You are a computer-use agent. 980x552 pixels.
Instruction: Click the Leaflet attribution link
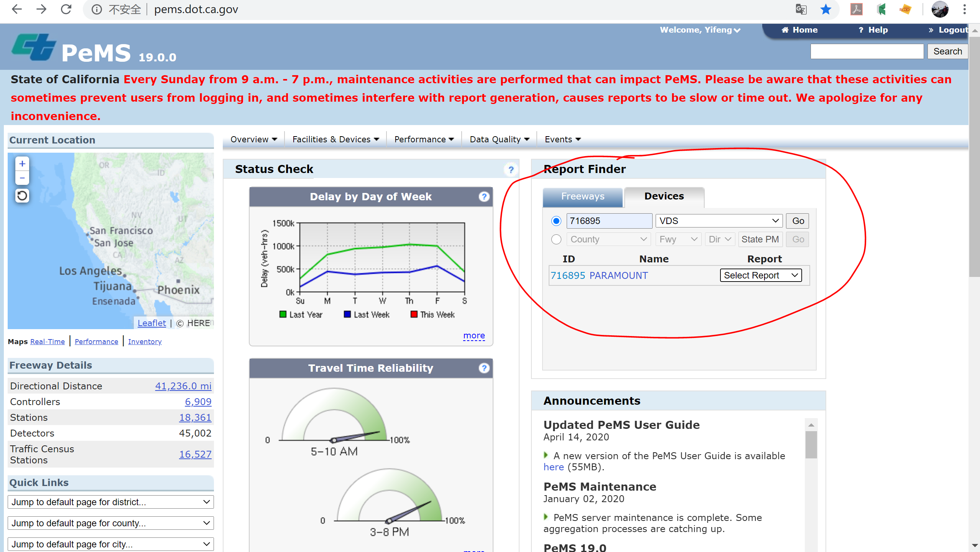tap(152, 323)
